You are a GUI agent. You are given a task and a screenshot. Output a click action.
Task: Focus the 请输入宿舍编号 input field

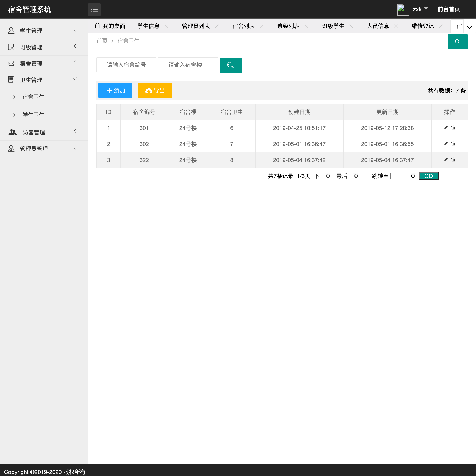pos(126,65)
